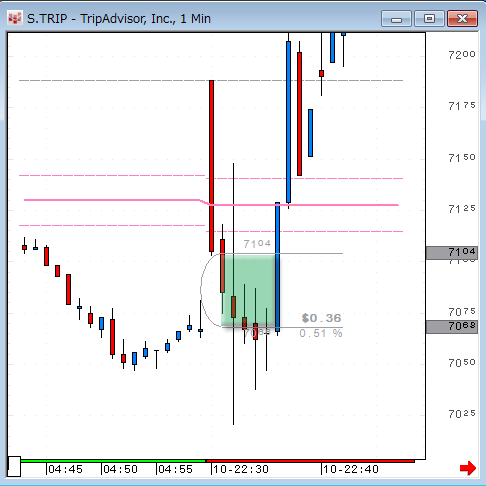Click the green session bar on timeline
Image resolution: width=486 pixels, height=486 pixels.
(x=113, y=461)
